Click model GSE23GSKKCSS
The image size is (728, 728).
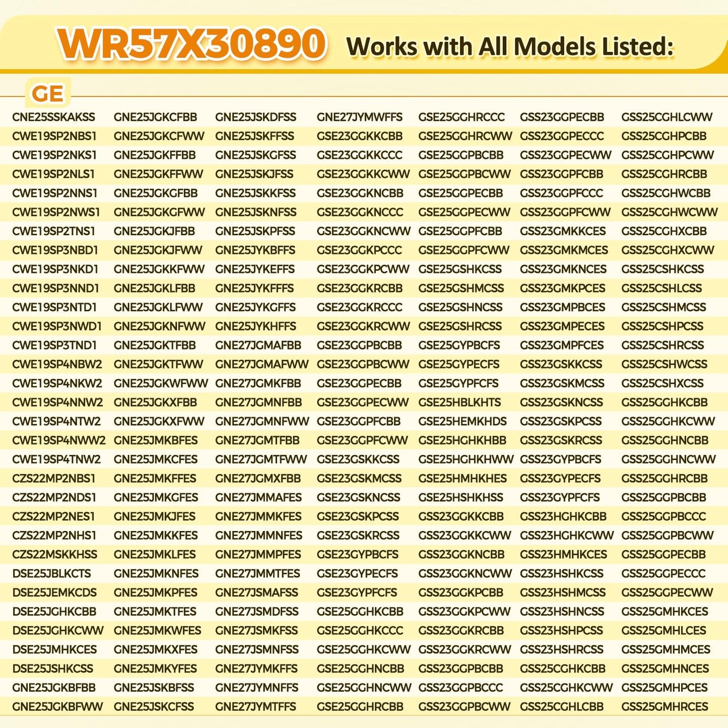tap(358, 459)
